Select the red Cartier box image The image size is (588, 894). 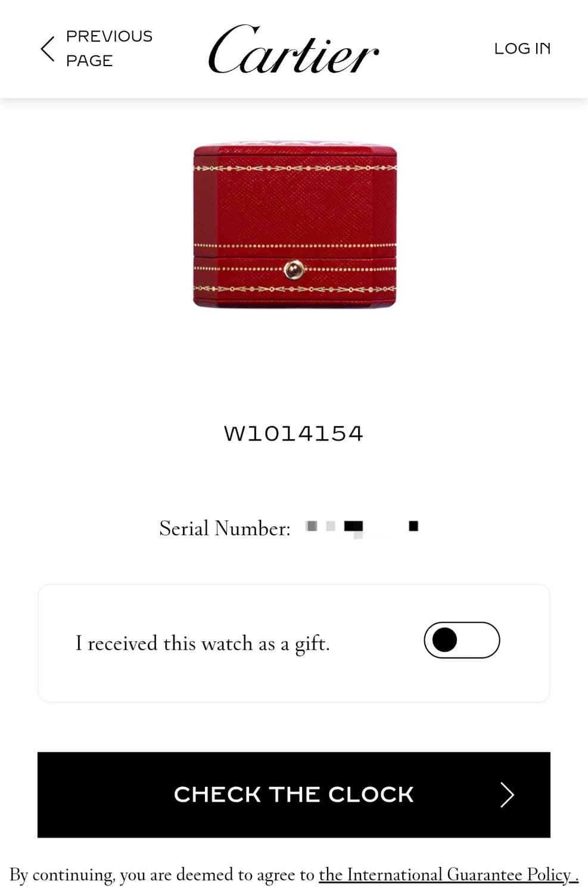(295, 225)
